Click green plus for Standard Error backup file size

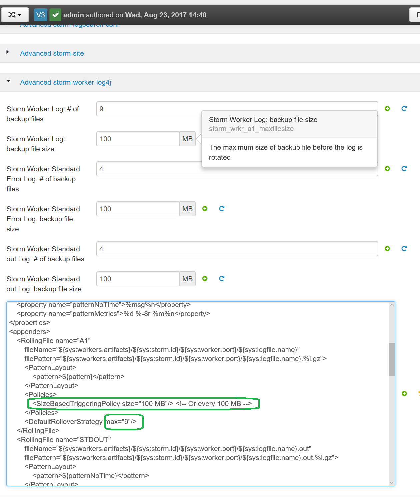[205, 209]
